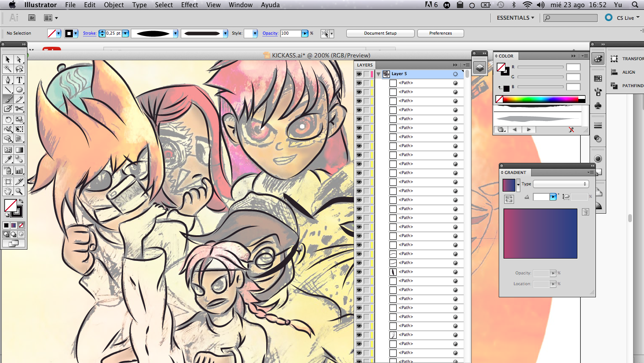The width and height of the screenshot is (644, 363).
Task: Choose the Blob Brush tool
Action: coord(8,108)
